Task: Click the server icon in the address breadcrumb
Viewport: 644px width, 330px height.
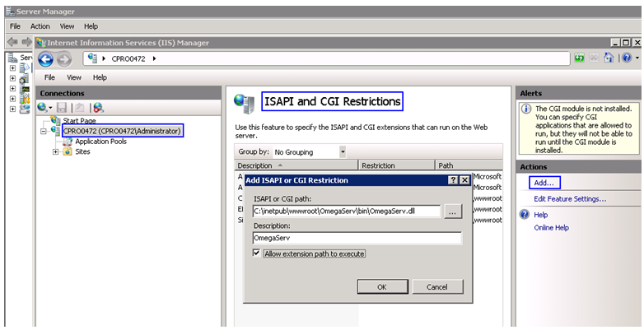Action: point(92,58)
